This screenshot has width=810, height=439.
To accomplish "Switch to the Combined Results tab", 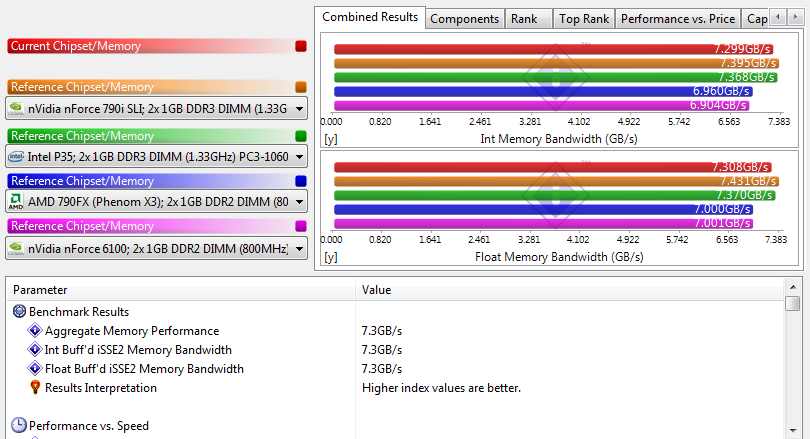I will pos(370,17).
